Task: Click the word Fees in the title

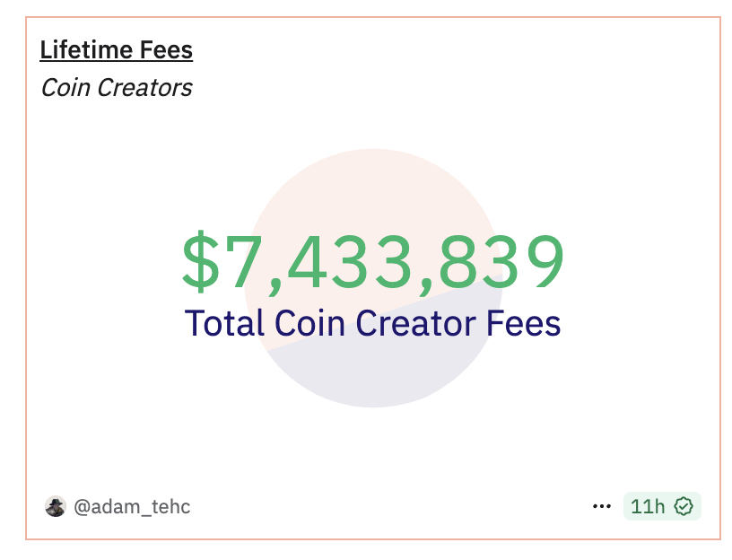Action: click(x=166, y=50)
